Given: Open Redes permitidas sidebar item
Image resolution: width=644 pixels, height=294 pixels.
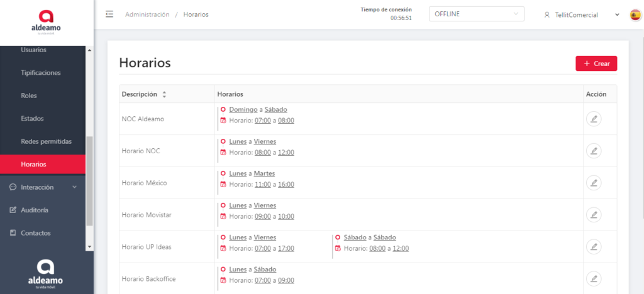Looking at the screenshot, I should [47, 141].
